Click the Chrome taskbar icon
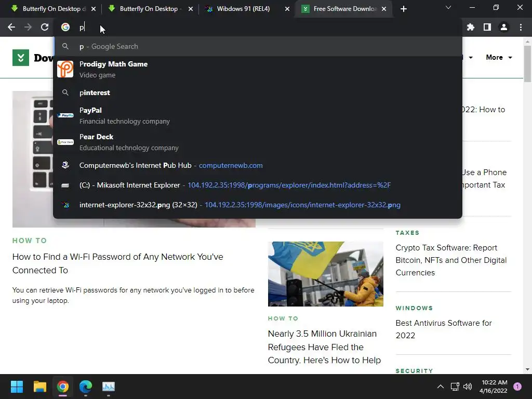Image resolution: width=532 pixels, height=399 pixels. coord(62,387)
